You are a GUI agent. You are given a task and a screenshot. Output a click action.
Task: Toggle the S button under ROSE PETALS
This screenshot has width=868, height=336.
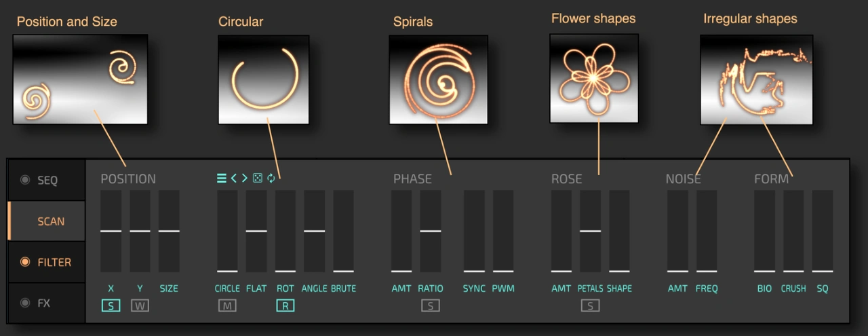(x=590, y=305)
